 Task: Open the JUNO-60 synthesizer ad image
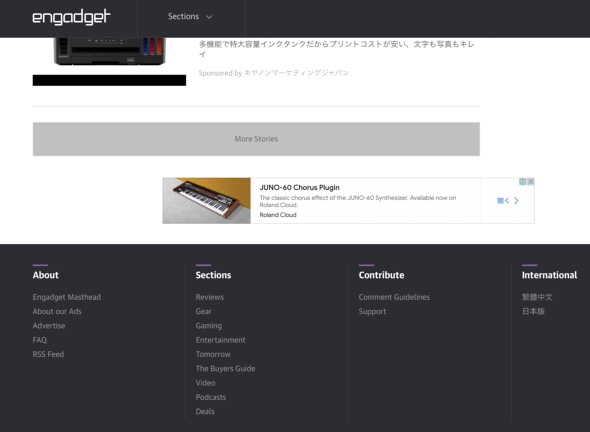(x=207, y=201)
